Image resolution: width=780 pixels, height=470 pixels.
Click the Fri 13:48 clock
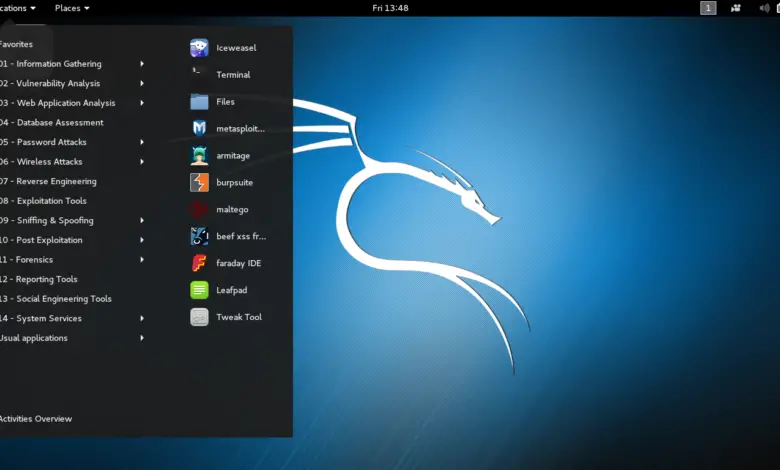[390, 8]
